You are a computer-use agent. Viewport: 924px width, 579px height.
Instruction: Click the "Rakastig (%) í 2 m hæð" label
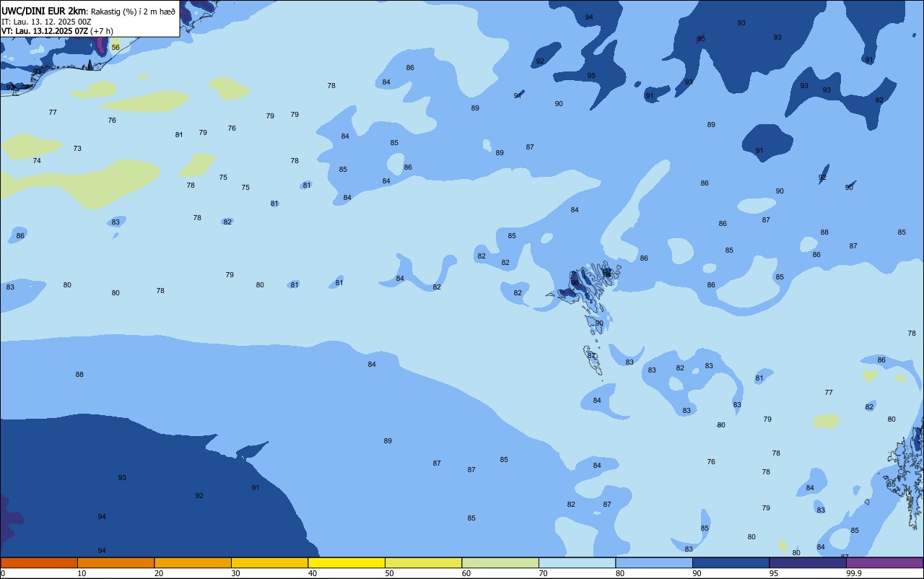(x=133, y=12)
